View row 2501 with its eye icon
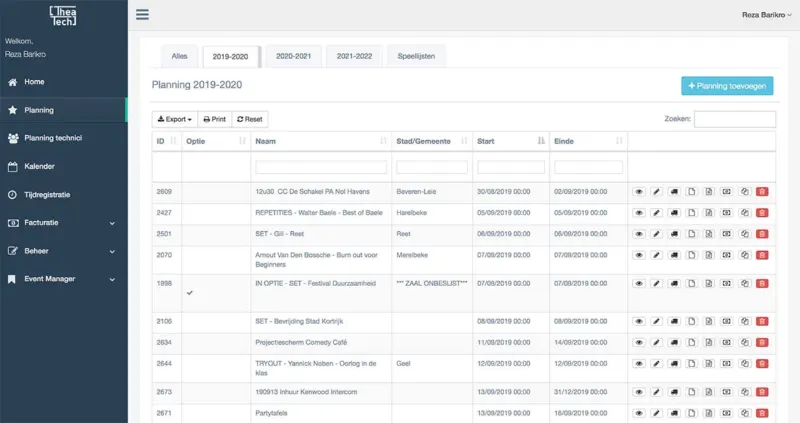Screen dimensions: 800x423 pos(639,234)
